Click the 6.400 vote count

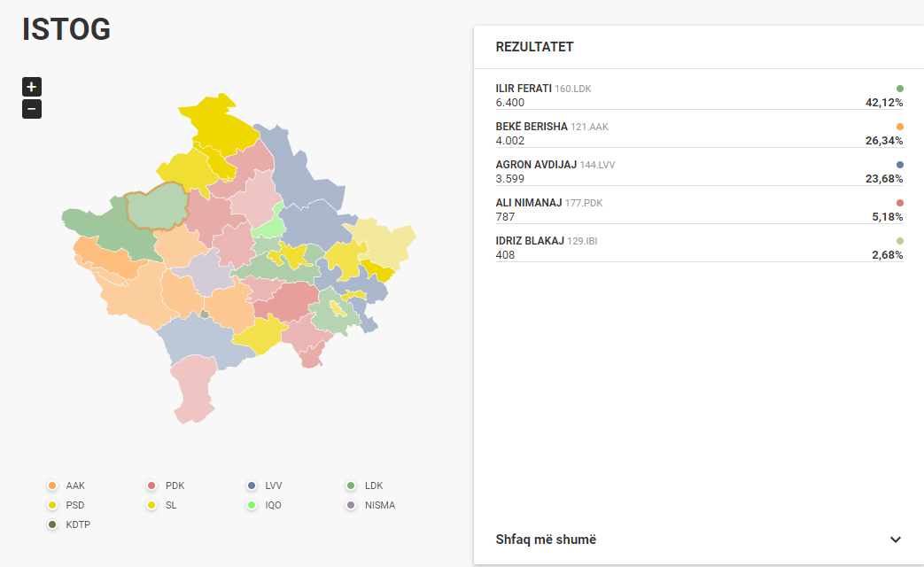click(x=509, y=103)
